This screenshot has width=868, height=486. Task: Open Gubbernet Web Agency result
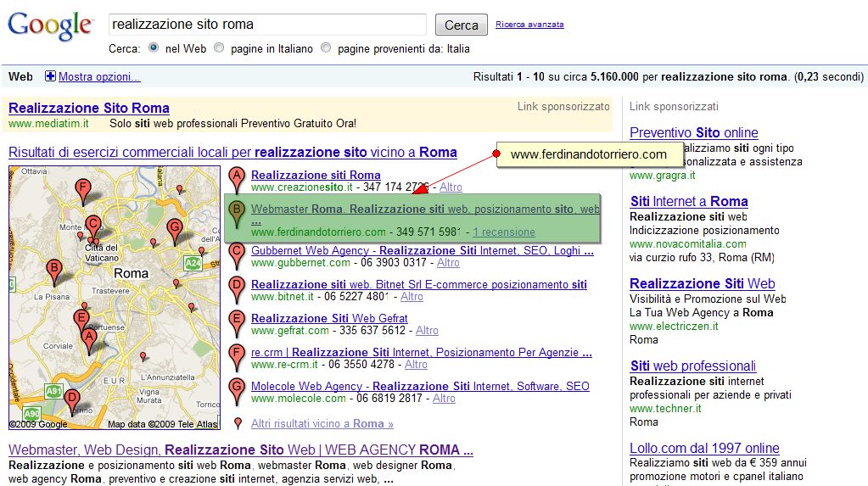click(423, 250)
